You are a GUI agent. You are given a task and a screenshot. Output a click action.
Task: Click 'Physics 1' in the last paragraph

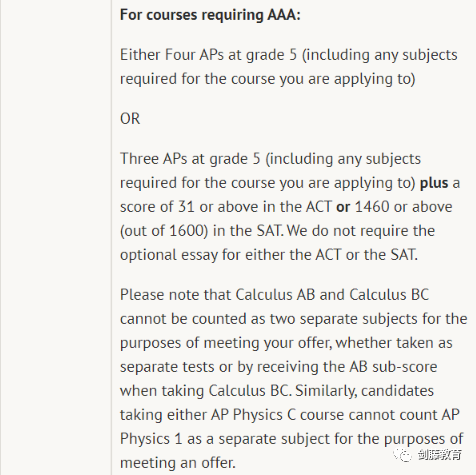(151, 439)
